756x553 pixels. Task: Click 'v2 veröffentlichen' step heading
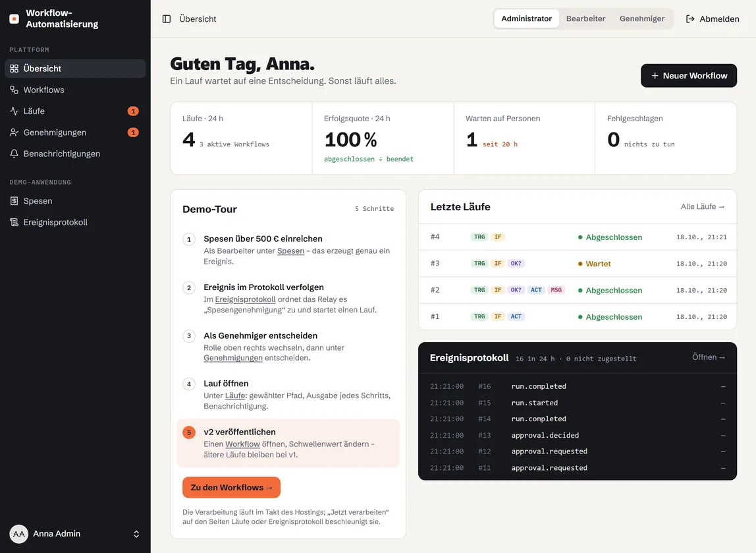(x=240, y=432)
